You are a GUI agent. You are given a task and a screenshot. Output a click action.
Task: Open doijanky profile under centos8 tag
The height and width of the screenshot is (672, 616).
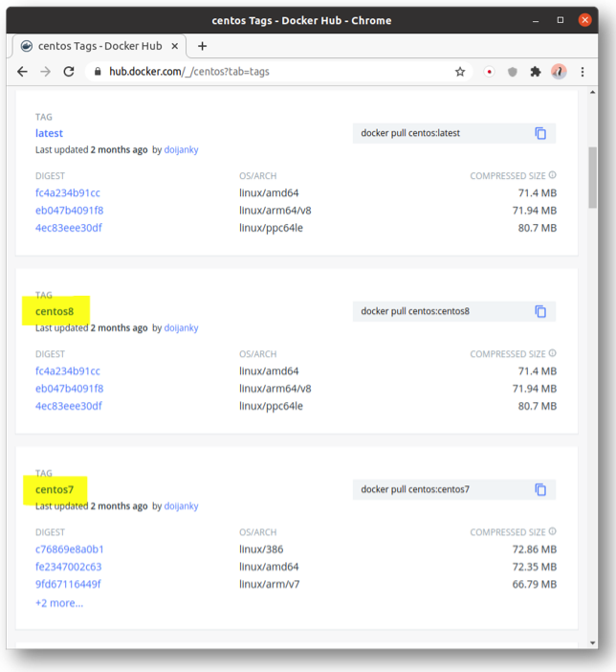click(181, 327)
